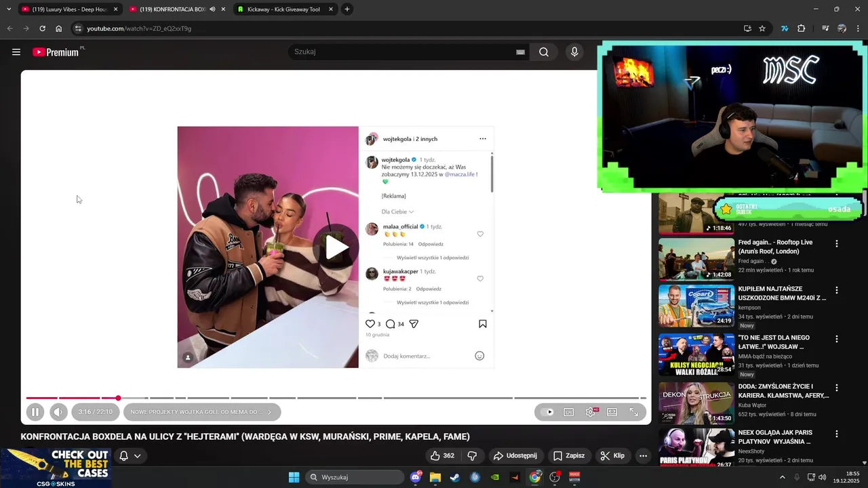Open KUPIŁEM NAJTAŃSZE USZKODZONE BMW video title
This screenshot has height=488, width=868.
[782, 293]
